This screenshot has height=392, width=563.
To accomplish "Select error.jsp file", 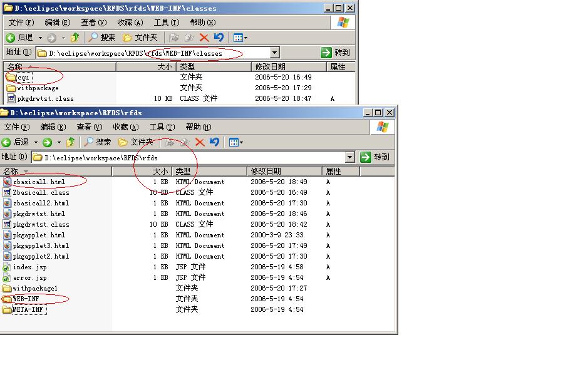I will pyautogui.click(x=25, y=278).
